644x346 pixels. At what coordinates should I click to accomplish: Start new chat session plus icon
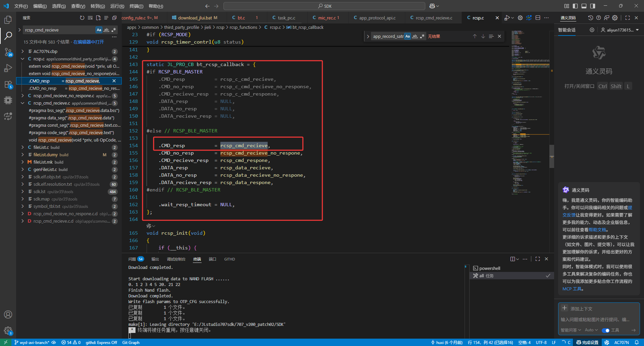(x=592, y=30)
